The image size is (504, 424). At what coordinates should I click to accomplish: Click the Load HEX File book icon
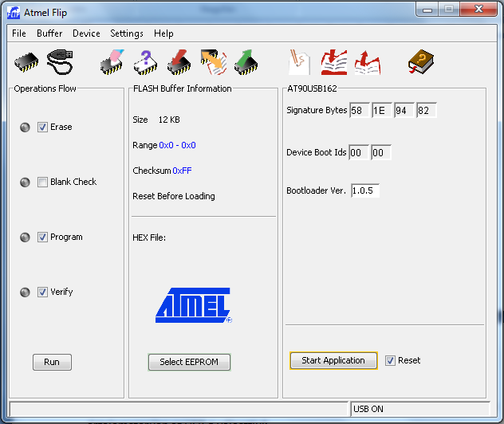pos(334,62)
